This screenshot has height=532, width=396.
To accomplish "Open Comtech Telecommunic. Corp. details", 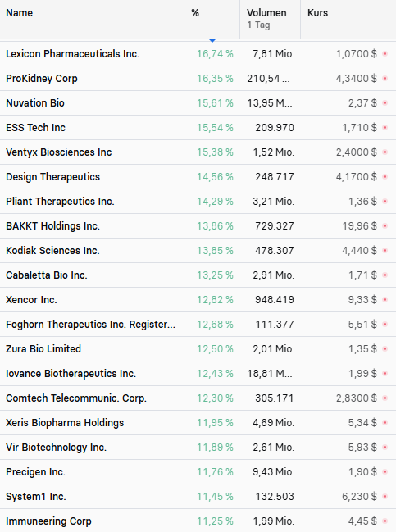I will 76,398.
